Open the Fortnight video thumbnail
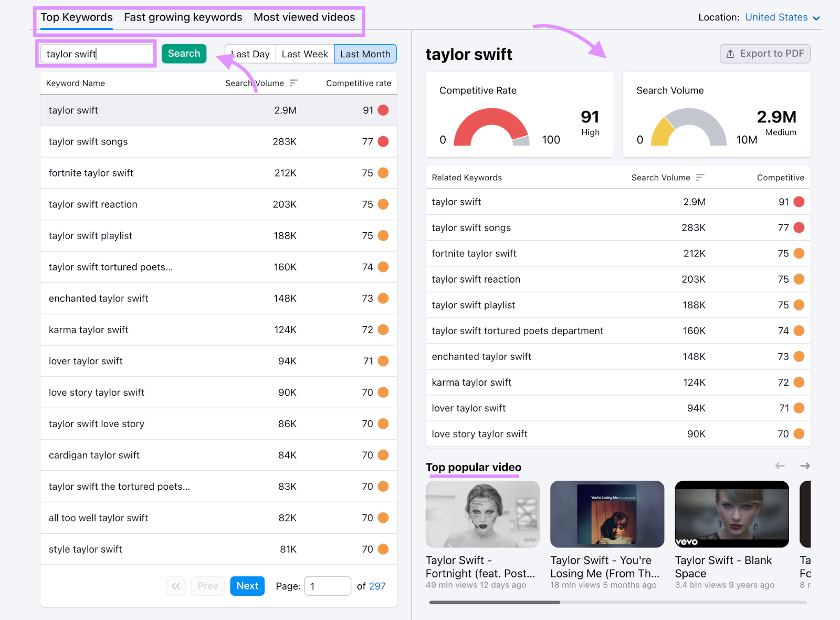The image size is (840, 620). click(x=482, y=514)
